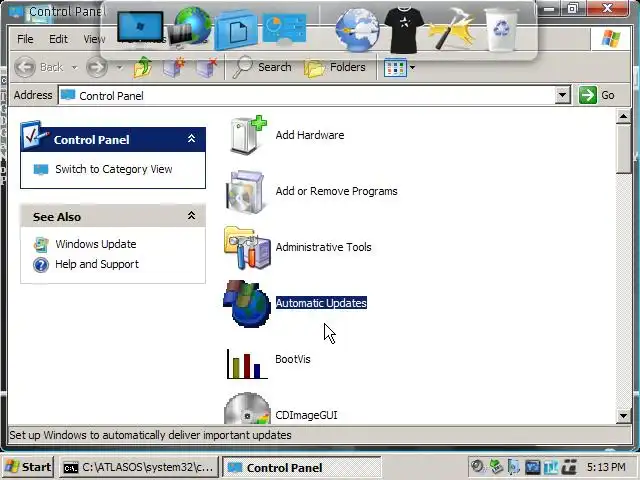Click Switch to Category View link
Screen dimensions: 640x480
113,169
